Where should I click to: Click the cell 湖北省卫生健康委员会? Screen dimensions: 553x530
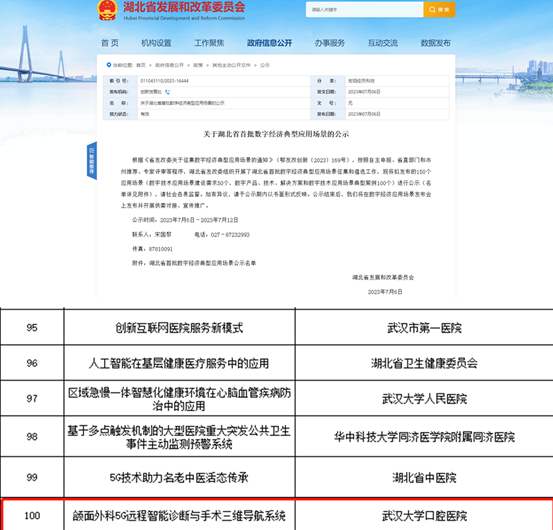[424, 363]
